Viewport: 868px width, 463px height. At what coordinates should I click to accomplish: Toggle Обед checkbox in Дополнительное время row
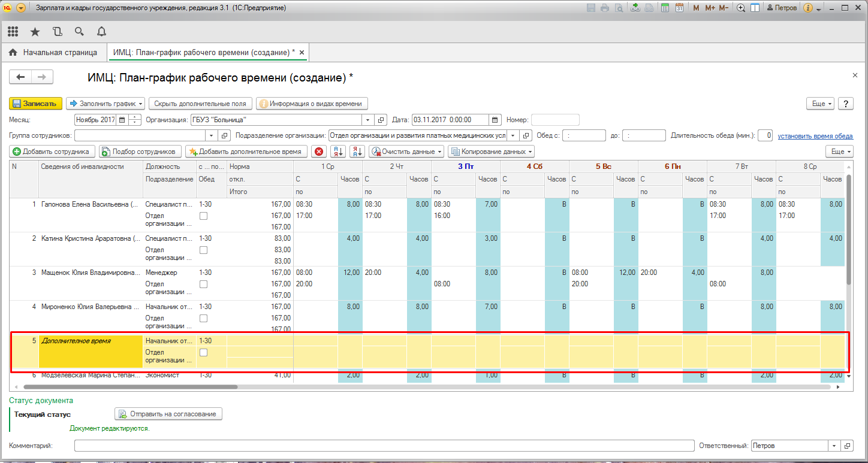[x=203, y=352]
